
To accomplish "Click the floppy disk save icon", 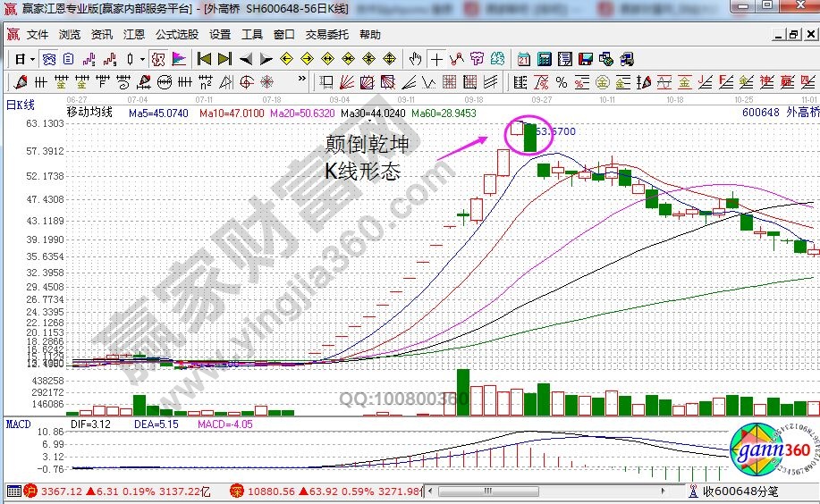I will [586, 59].
